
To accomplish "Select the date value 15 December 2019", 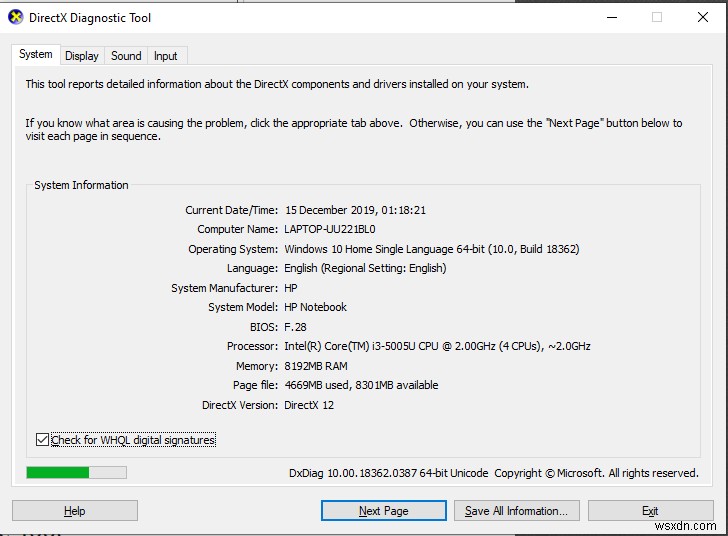I will tap(330, 210).
